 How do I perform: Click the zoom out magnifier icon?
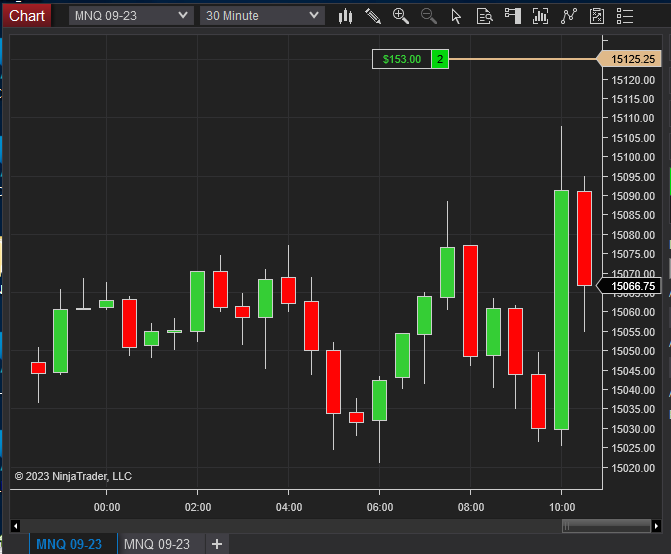pyautogui.click(x=428, y=16)
